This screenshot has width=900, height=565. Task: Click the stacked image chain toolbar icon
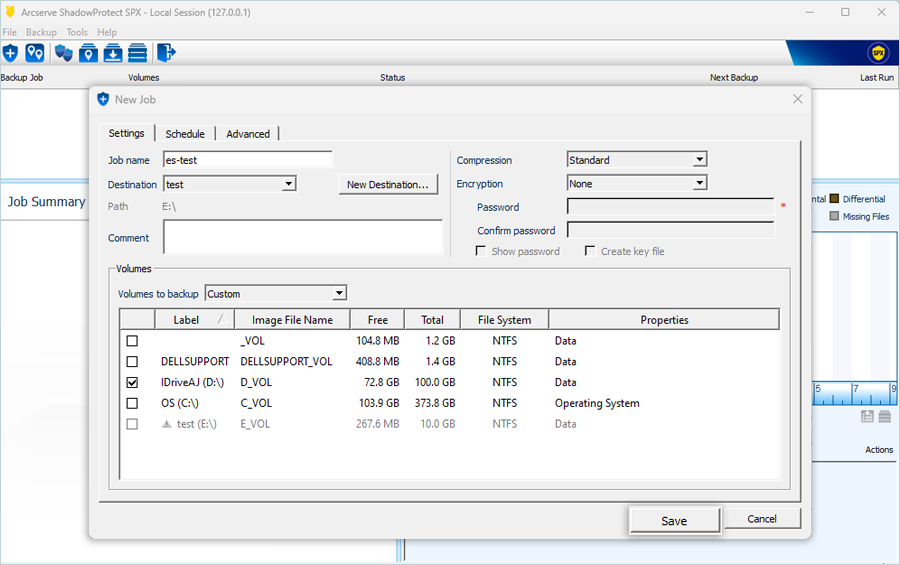click(x=137, y=53)
